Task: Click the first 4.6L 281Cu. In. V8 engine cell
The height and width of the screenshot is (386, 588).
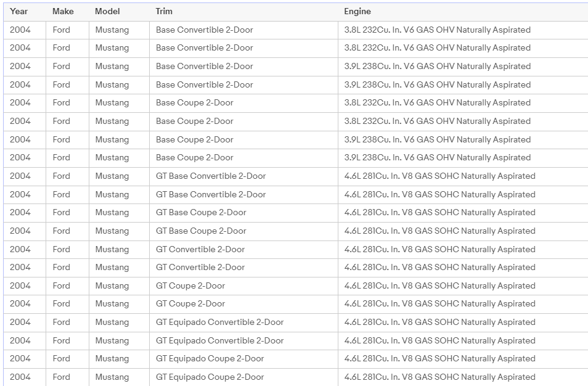Action: click(439, 176)
